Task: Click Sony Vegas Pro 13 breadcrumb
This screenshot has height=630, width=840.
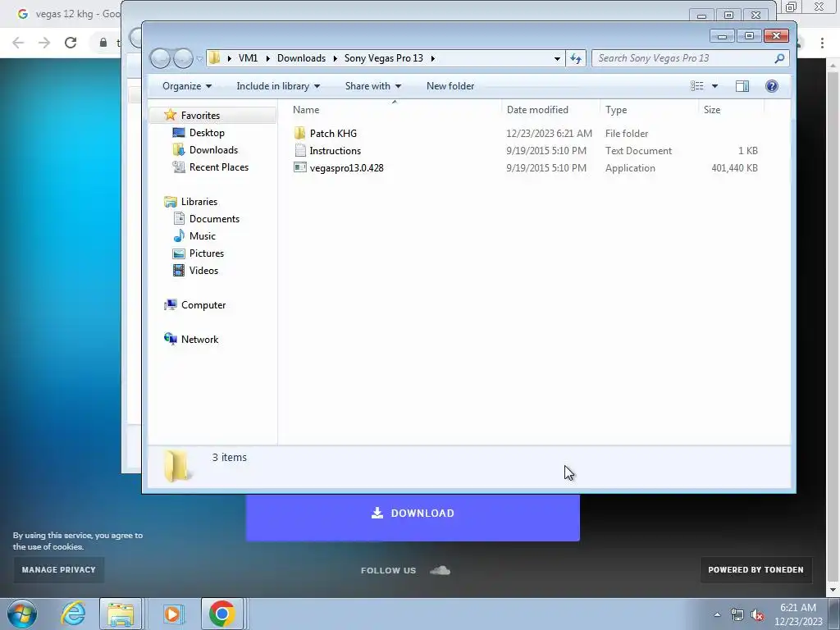Action: [x=384, y=58]
